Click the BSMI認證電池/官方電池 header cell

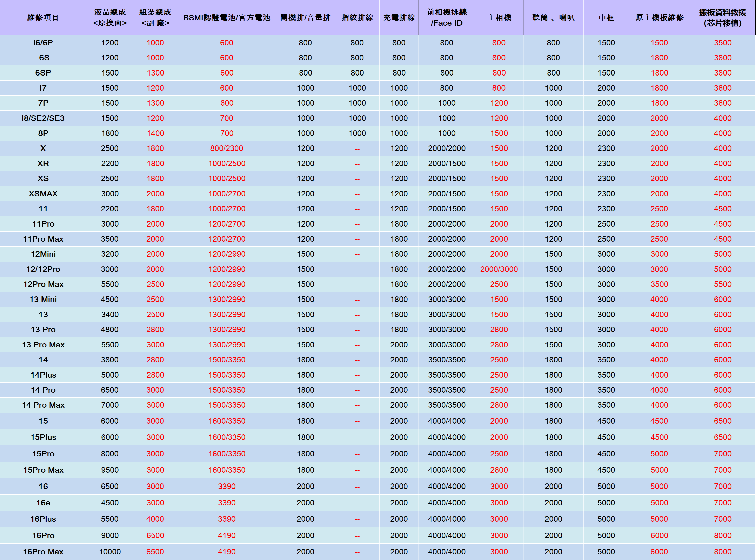pyautogui.click(x=227, y=18)
